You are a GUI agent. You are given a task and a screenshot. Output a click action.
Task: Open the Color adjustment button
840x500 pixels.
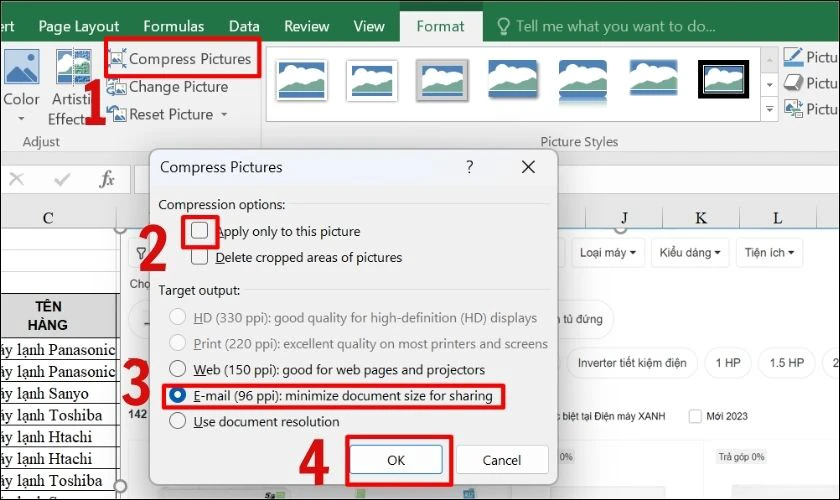(21, 85)
